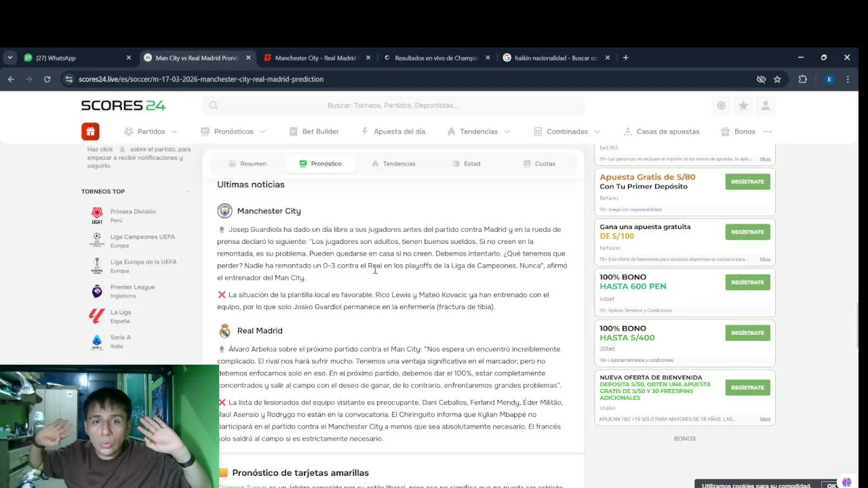Click Regístrate for 20bet bonus
The width and height of the screenshot is (868, 488).
click(x=747, y=333)
